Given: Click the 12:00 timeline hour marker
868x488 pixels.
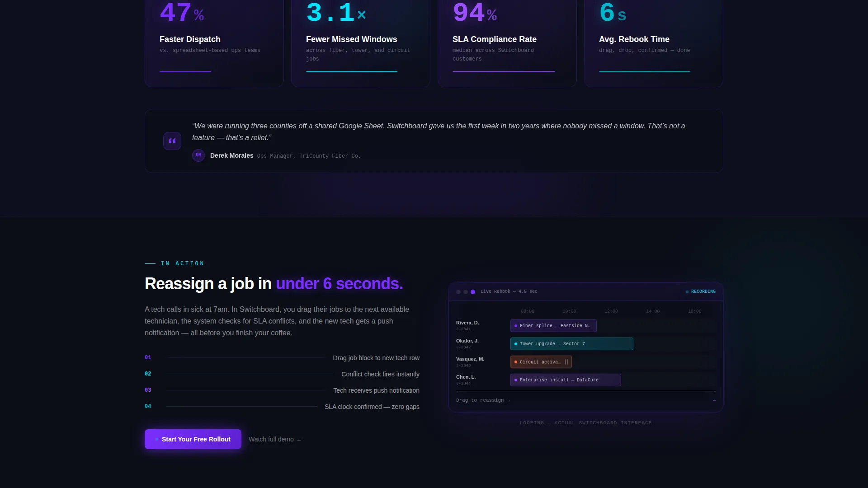Looking at the screenshot, I should 611,311.
